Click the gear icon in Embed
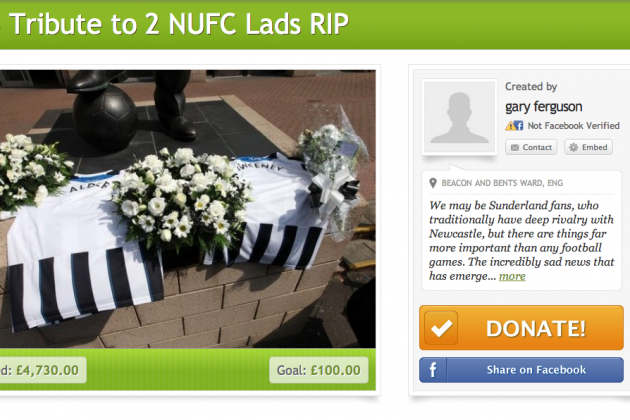The width and height of the screenshot is (630, 420). [x=574, y=147]
